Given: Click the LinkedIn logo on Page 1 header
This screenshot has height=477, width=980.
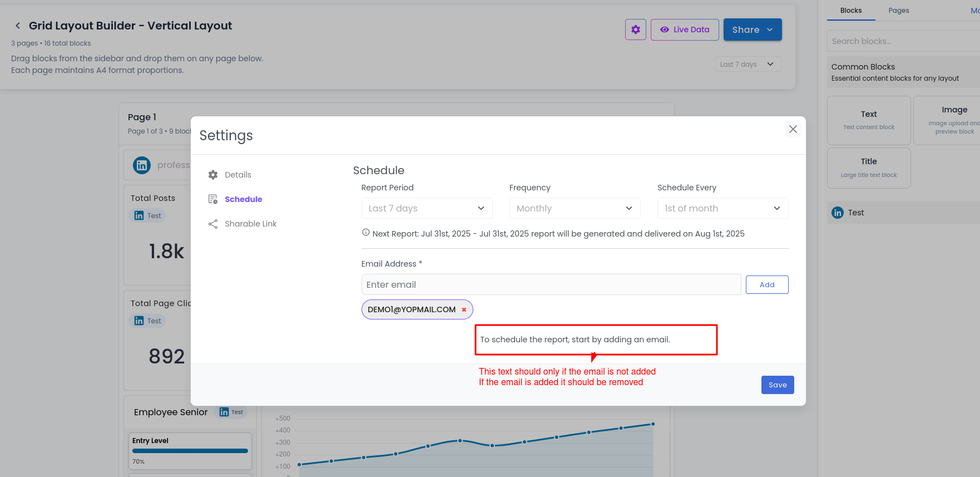Looking at the screenshot, I should coord(142,165).
